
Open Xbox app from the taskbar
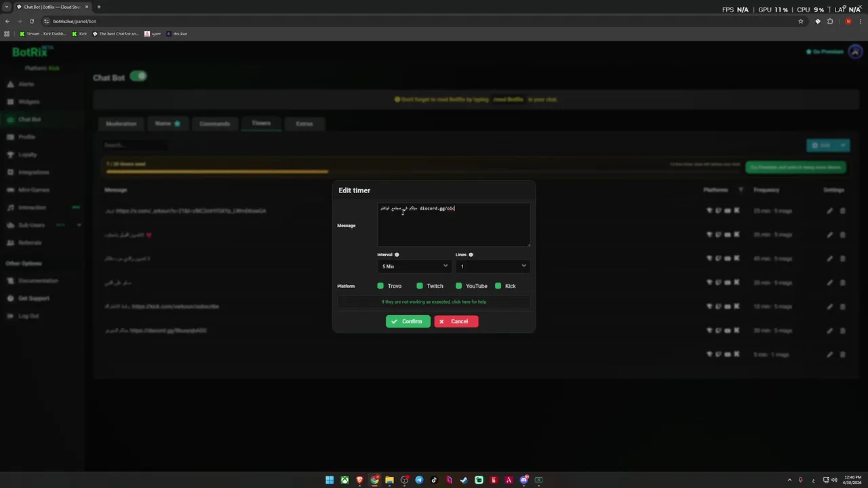tap(344, 480)
